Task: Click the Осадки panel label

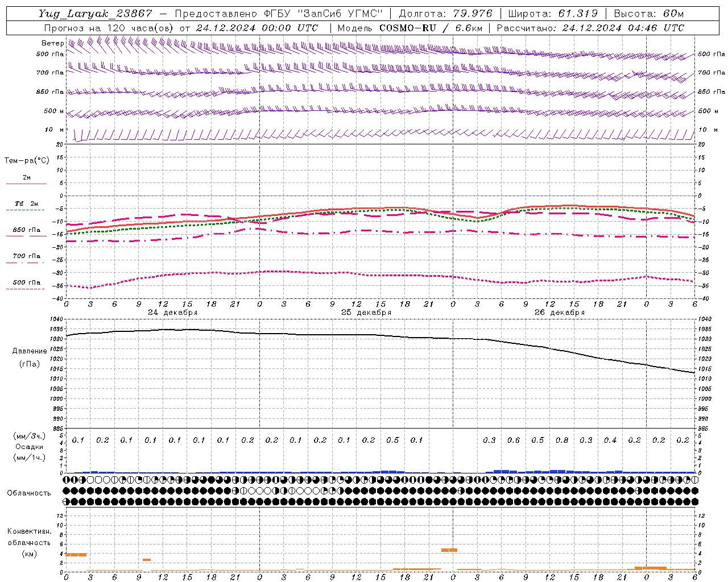Action: 29,447
